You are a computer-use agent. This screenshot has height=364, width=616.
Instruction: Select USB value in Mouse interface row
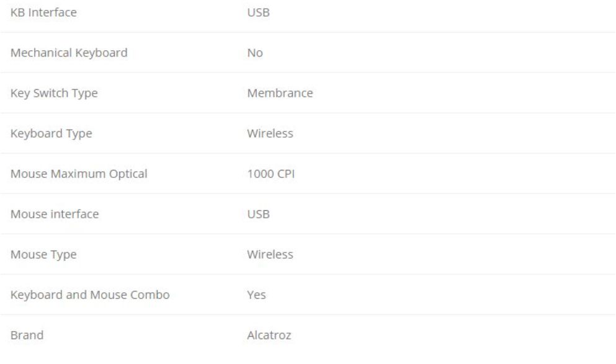click(259, 215)
